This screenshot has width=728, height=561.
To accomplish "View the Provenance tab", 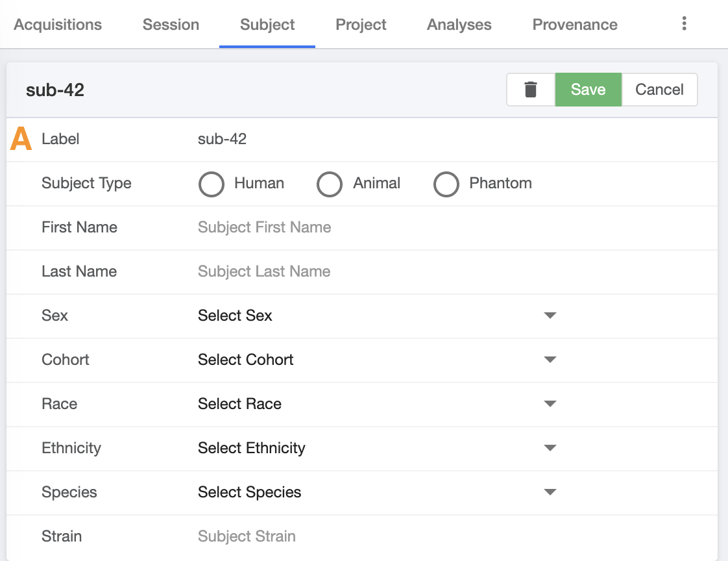I will (575, 24).
